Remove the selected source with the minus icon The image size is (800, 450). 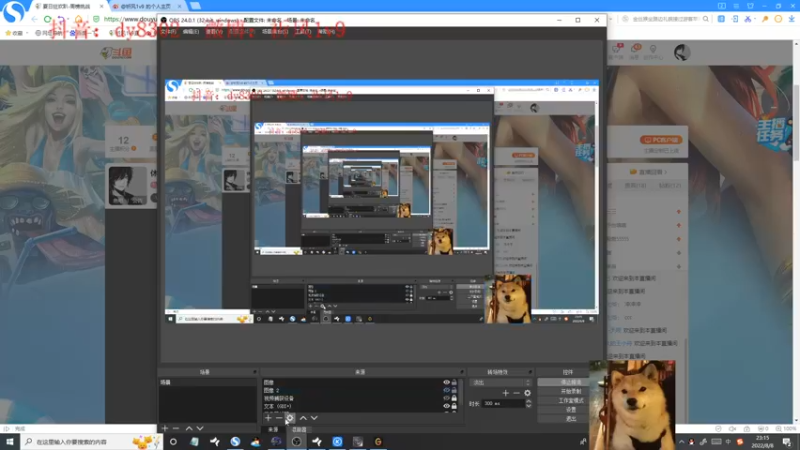(279, 418)
